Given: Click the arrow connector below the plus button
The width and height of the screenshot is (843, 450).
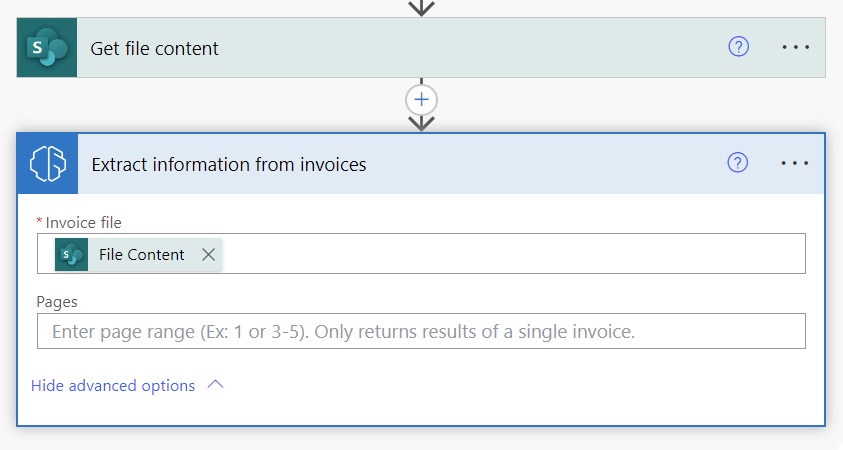Looking at the screenshot, I should (x=422, y=123).
